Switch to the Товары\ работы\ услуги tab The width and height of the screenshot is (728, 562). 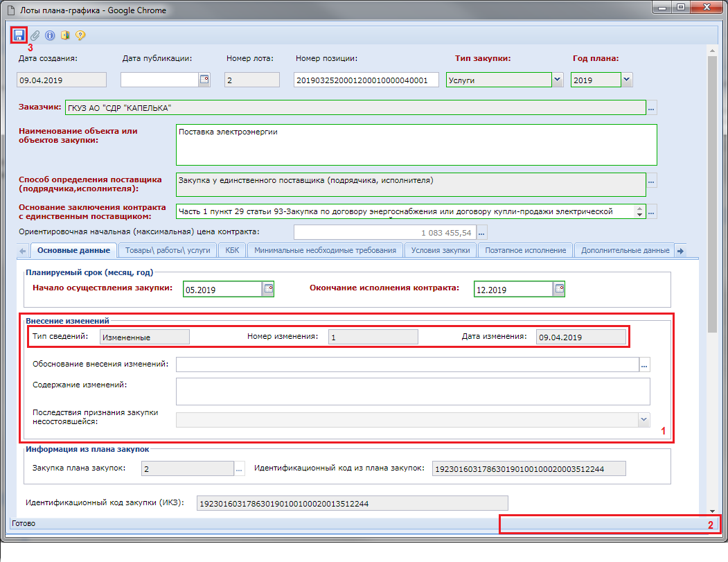tap(168, 250)
